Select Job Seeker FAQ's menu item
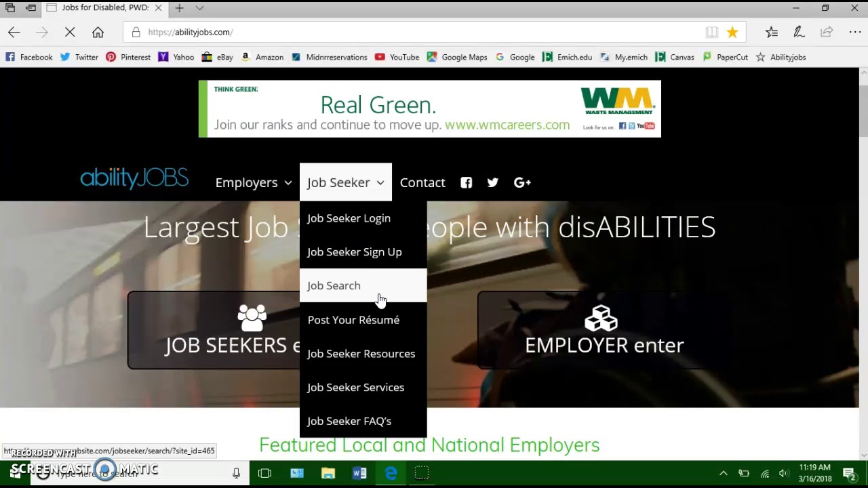 click(363, 422)
